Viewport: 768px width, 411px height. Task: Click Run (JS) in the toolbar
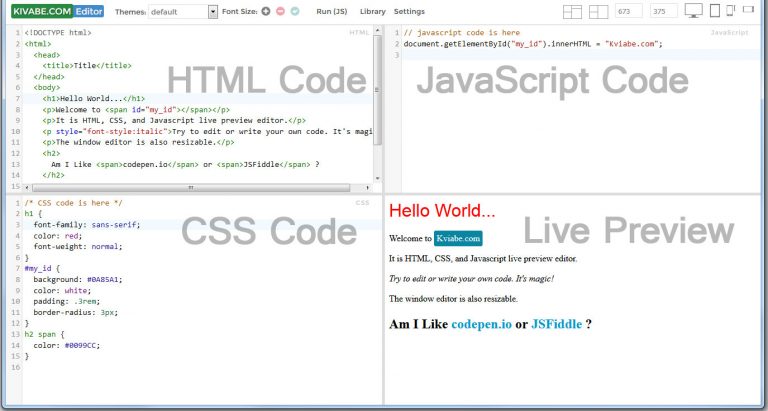pos(332,11)
